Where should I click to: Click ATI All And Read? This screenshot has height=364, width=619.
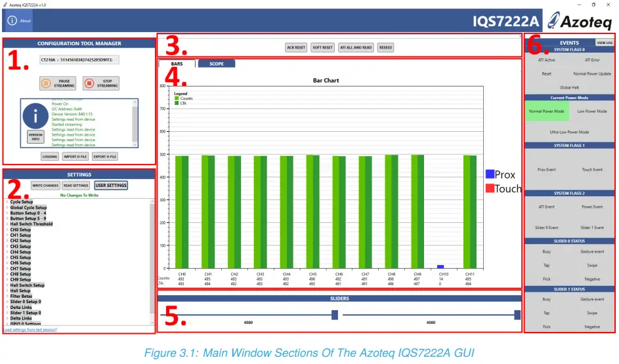[356, 47]
